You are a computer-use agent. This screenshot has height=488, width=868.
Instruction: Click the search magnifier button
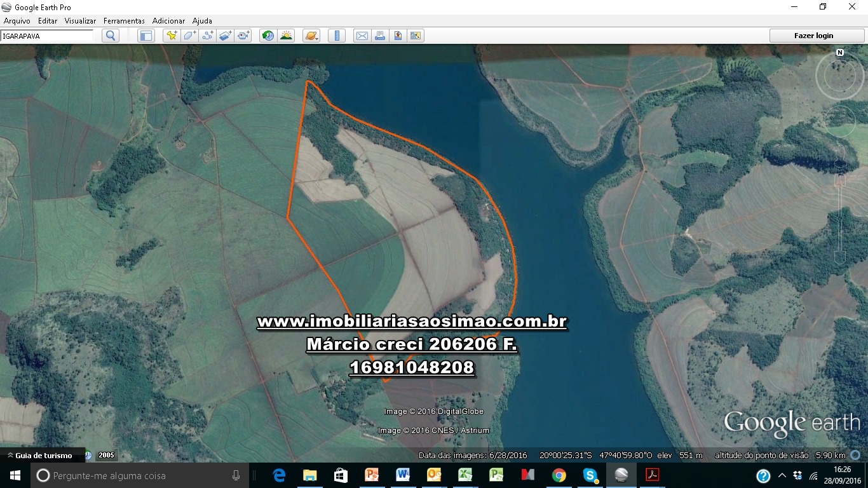111,36
